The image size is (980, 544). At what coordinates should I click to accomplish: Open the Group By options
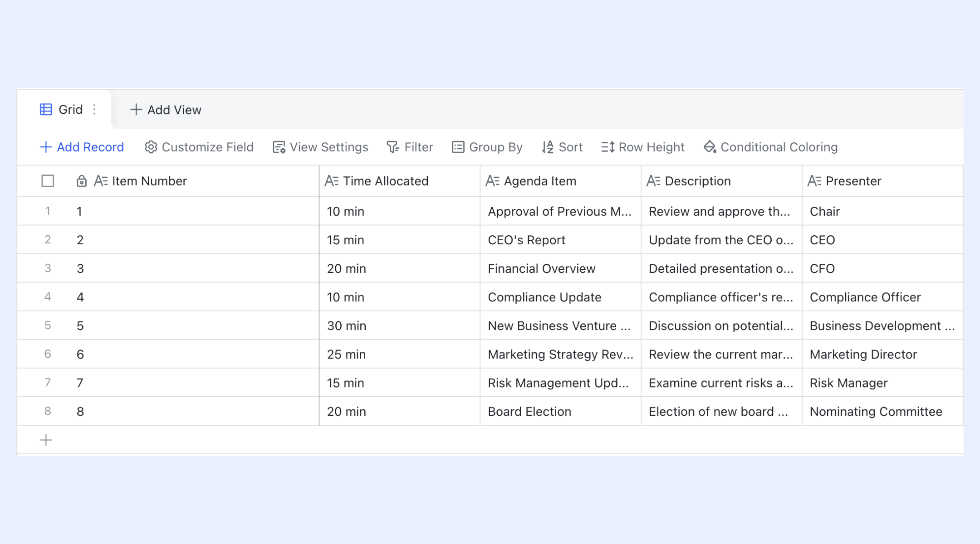[x=487, y=147]
